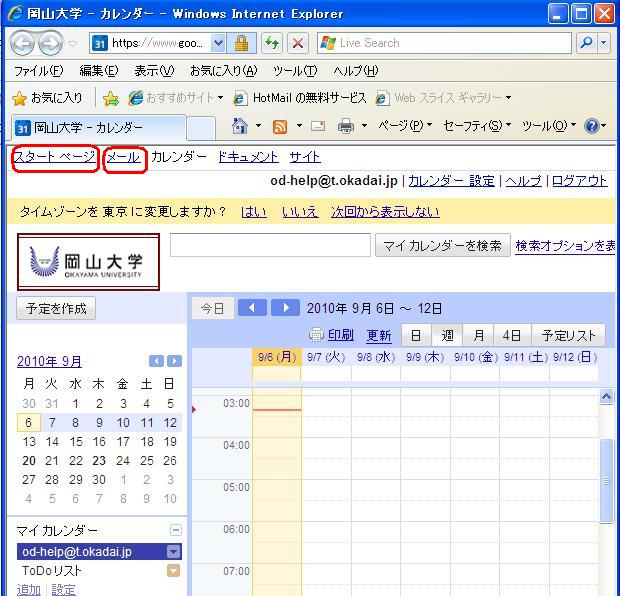620x596 pixels.
Task: Go to next month in mini calendar
Action: tap(174, 361)
